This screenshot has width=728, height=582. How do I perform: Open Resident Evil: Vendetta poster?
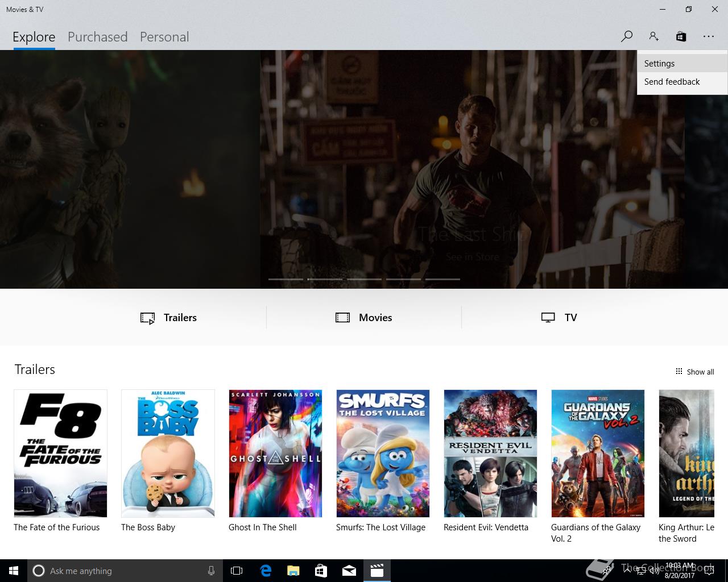click(x=490, y=454)
